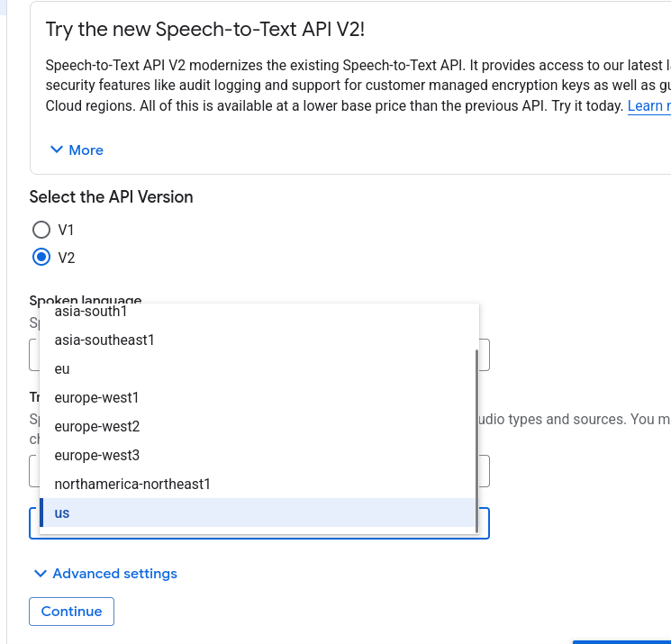Click the Spoken language dropdown right edge

click(485, 355)
